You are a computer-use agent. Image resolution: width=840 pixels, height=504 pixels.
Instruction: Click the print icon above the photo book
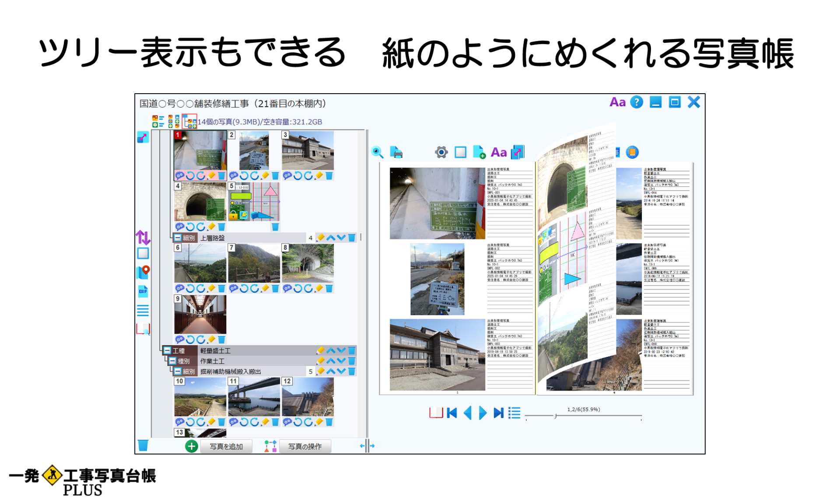pos(396,152)
